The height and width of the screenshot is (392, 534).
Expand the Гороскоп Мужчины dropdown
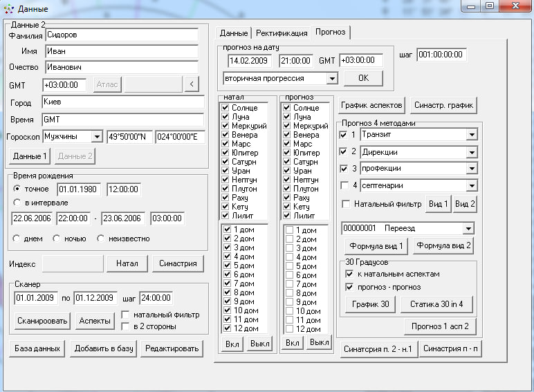[96, 137]
